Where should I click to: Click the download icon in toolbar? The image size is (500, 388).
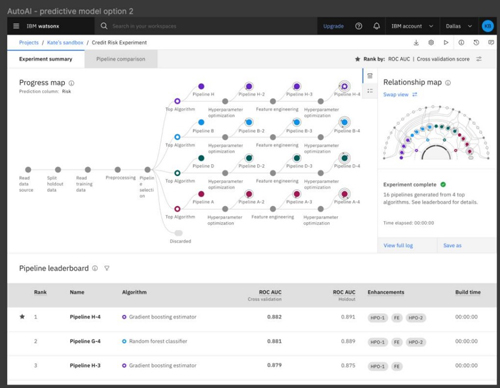coord(416,43)
